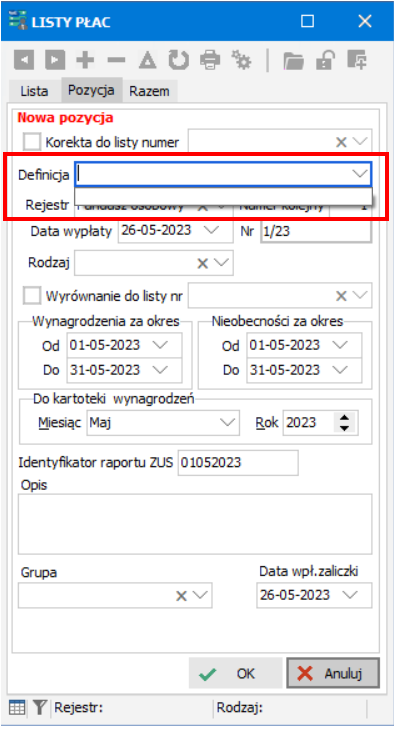The width and height of the screenshot is (395, 729).
Task: Clear Korekta do listy numer field with X
Action: coord(341,142)
